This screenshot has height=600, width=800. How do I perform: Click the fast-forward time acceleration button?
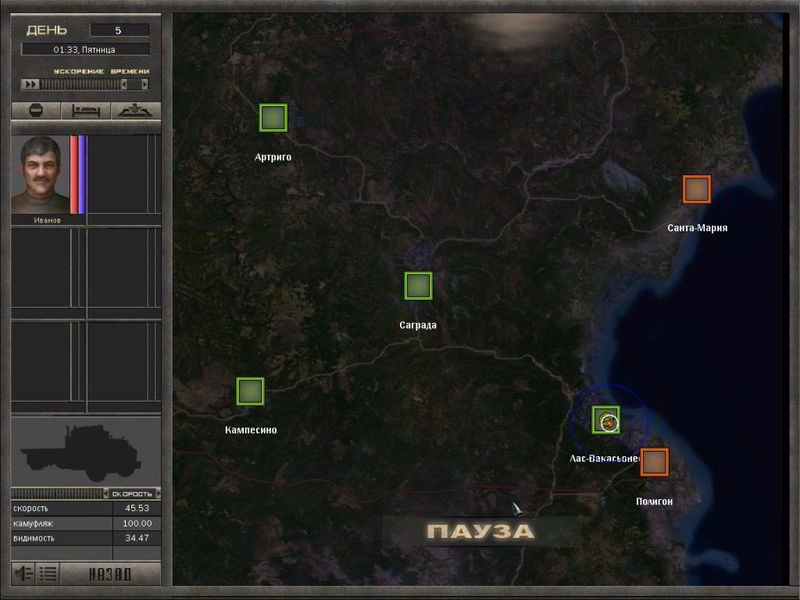click(30, 85)
